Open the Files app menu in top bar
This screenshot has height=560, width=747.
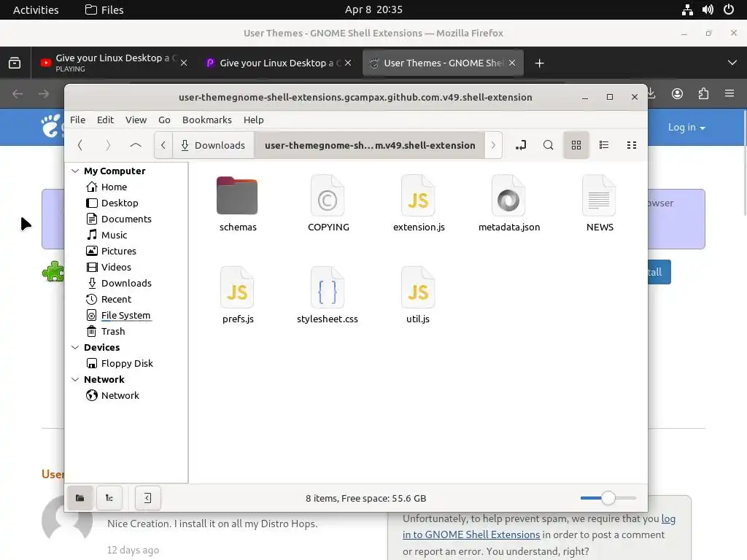pos(104,9)
